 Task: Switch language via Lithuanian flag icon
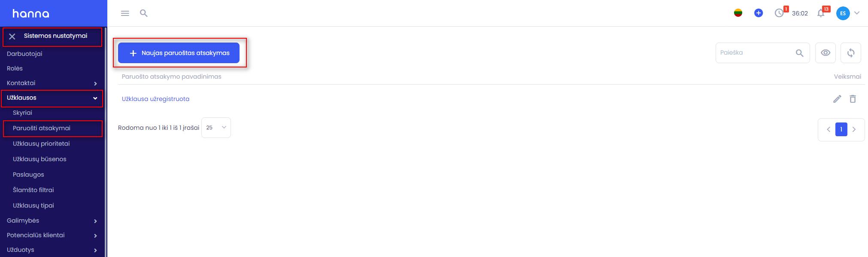click(738, 13)
